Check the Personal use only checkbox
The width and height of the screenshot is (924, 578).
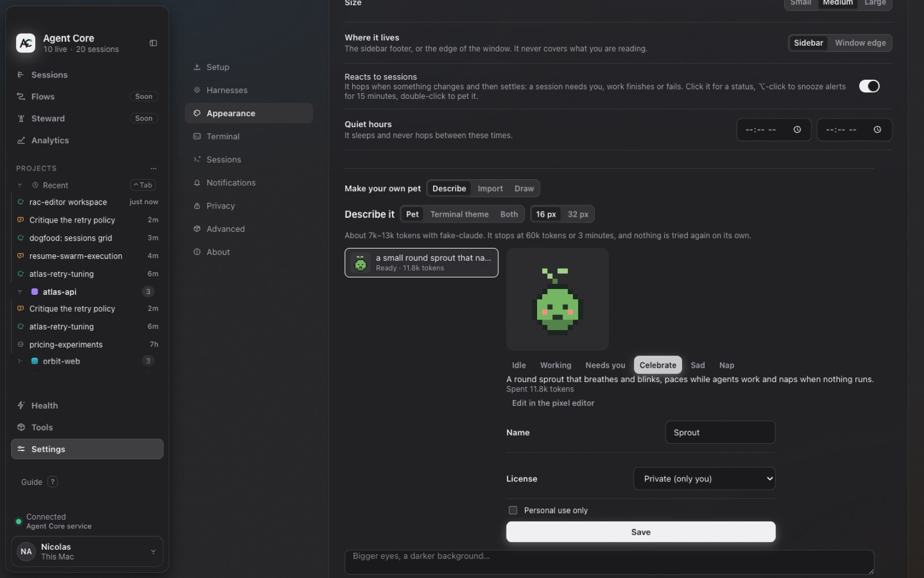coord(513,510)
